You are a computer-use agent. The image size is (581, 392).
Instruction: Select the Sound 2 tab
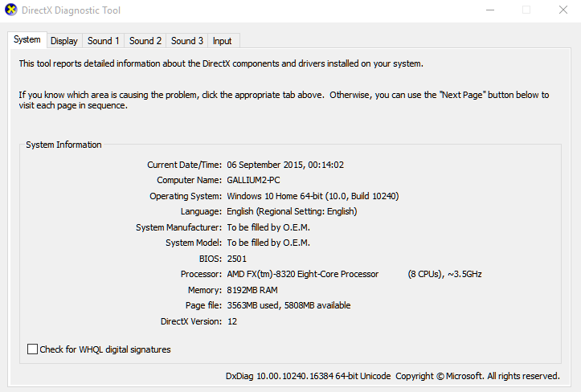click(145, 41)
